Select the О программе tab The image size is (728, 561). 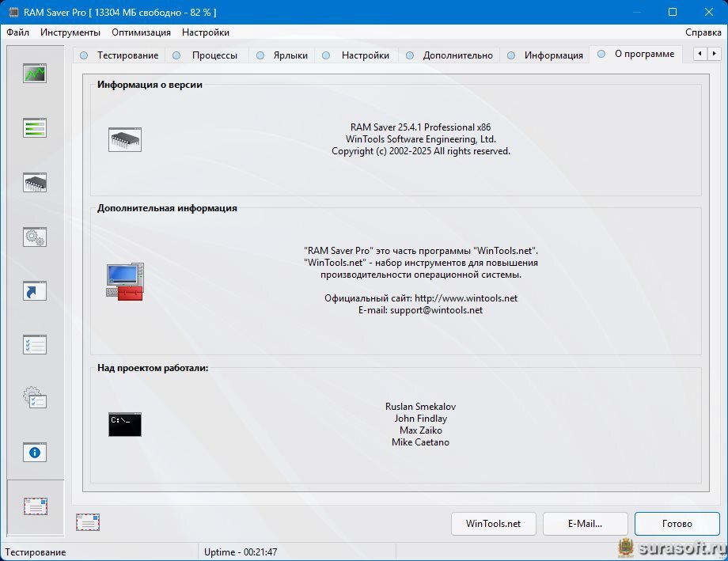click(636, 54)
